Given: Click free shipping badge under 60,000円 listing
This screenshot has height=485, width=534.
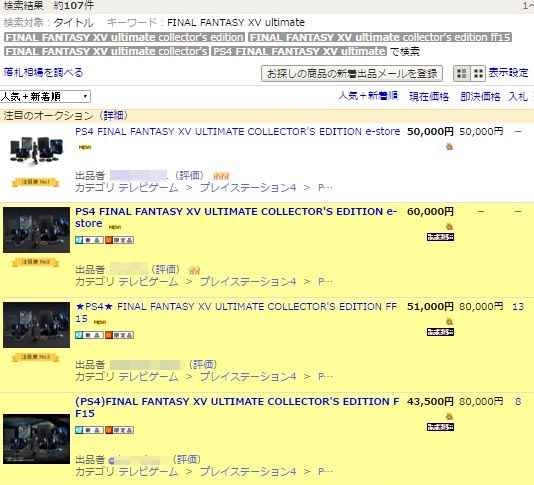Looking at the screenshot, I should (440, 237).
